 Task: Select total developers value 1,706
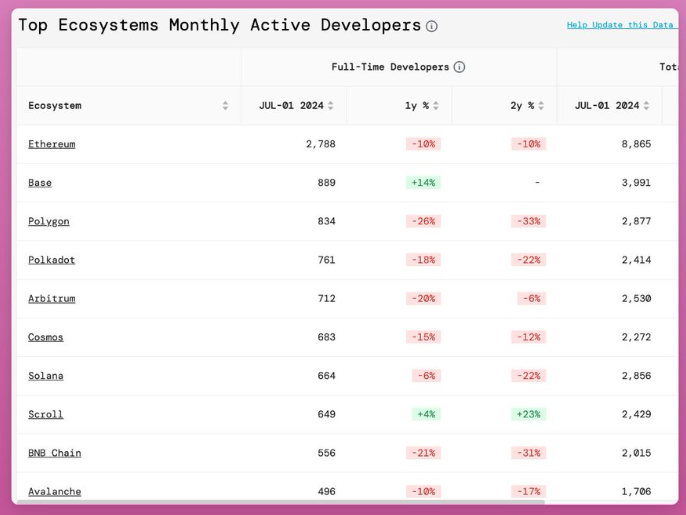pyautogui.click(x=636, y=491)
